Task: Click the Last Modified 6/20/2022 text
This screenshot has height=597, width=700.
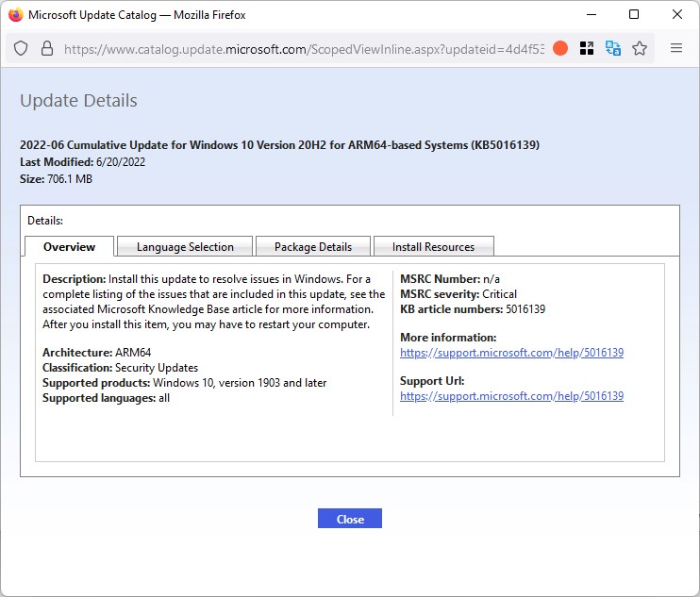Action: [83, 162]
